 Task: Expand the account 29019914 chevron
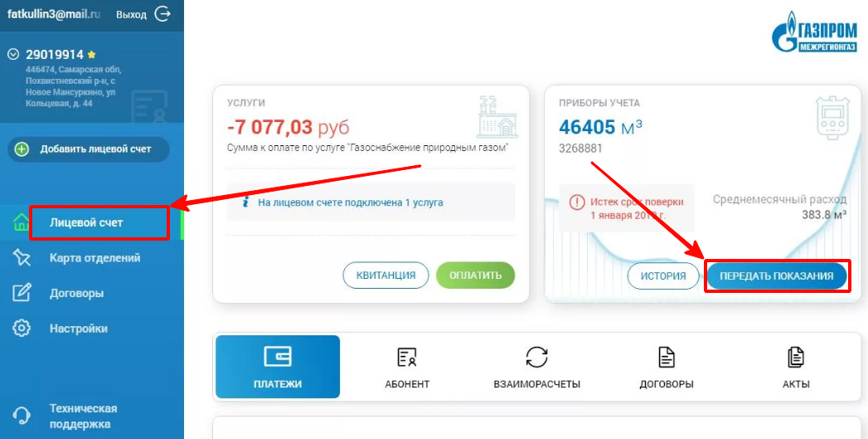[x=14, y=54]
